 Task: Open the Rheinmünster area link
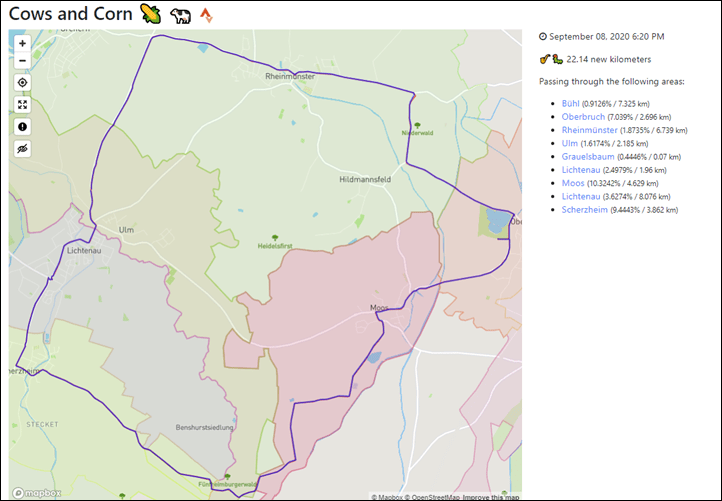(x=589, y=130)
